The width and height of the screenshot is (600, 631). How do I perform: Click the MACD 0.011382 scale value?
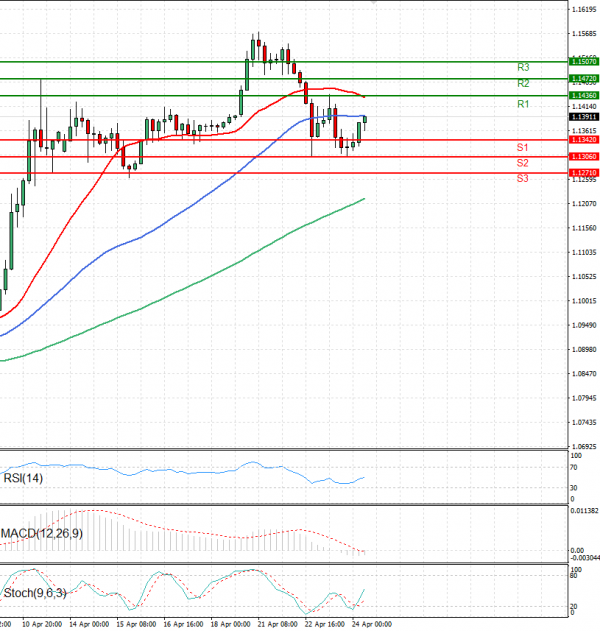[x=585, y=511]
